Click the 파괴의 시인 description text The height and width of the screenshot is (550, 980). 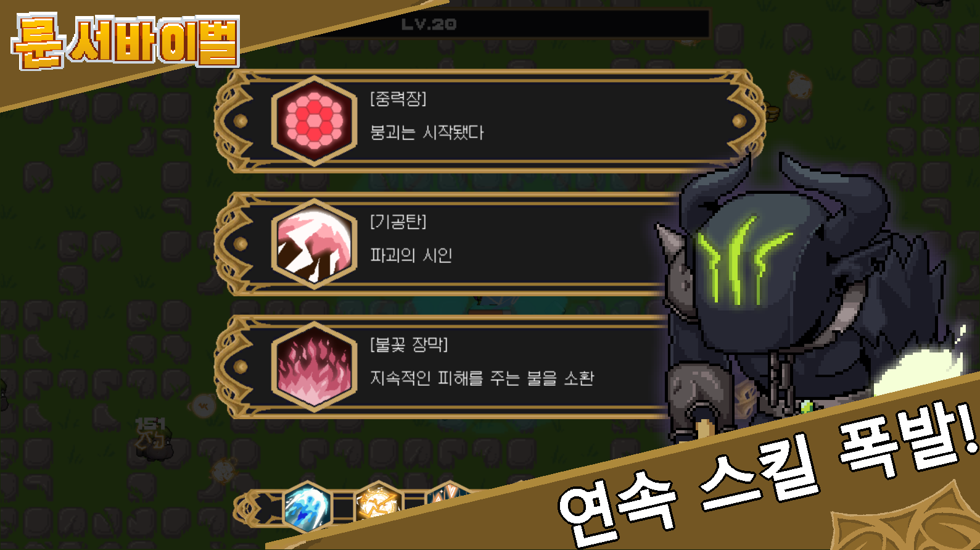click(x=411, y=255)
